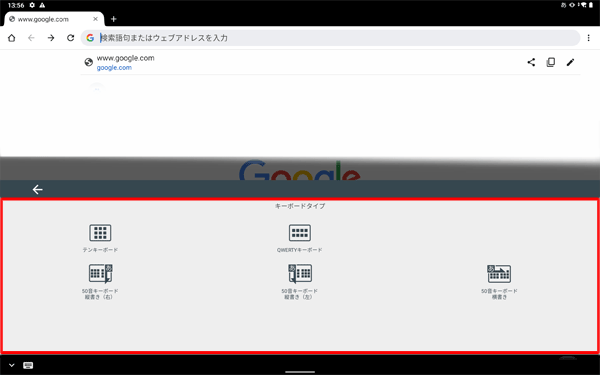Open the keyboard switcher icon
This screenshot has width=600, height=375.
coord(28,365)
